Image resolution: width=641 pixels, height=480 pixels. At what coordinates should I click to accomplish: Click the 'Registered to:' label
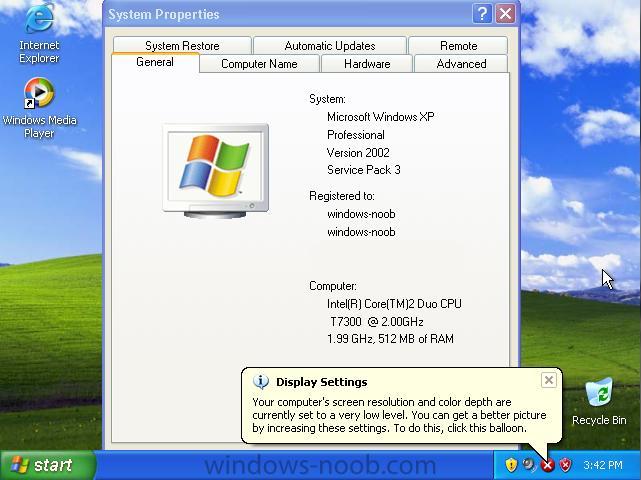[x=342, y=196]
